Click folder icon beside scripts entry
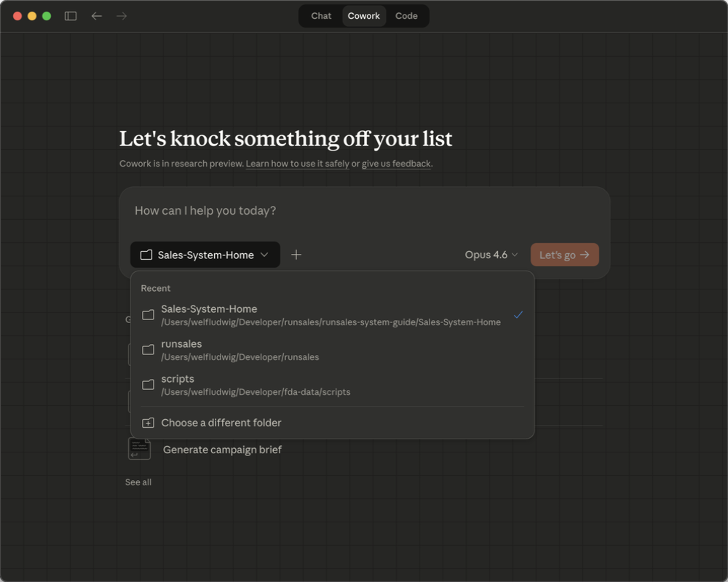 click(148, 385)
